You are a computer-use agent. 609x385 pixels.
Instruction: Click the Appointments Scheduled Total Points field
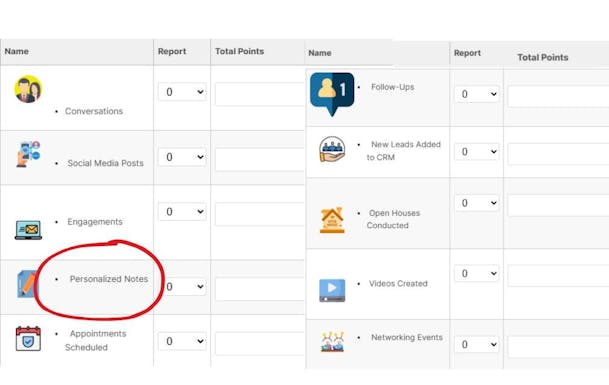[259, 343]
